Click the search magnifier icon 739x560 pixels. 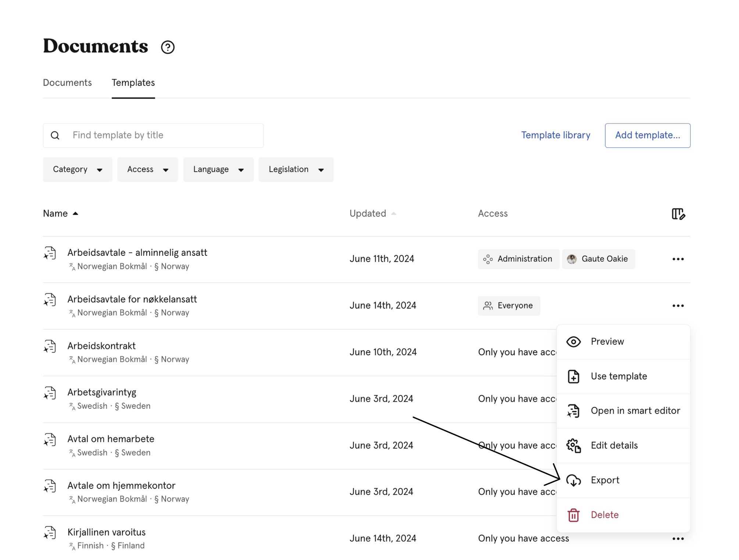pyautogui.click(x=55, y=135)
